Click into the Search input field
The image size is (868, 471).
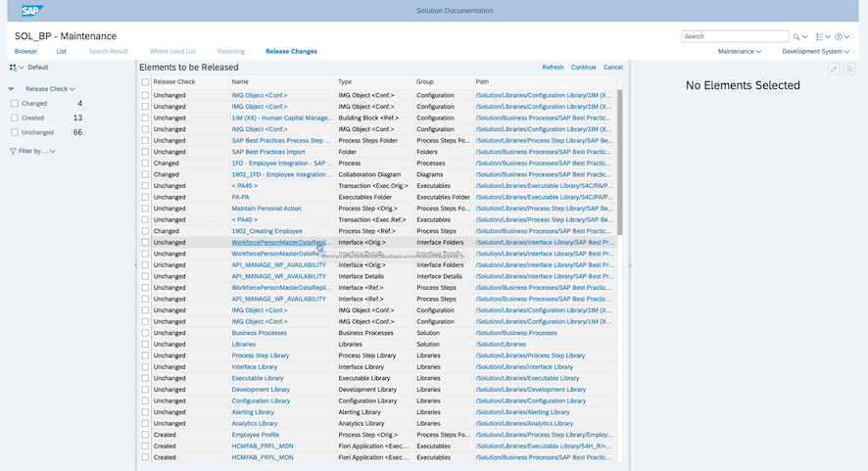pos(735,36)
